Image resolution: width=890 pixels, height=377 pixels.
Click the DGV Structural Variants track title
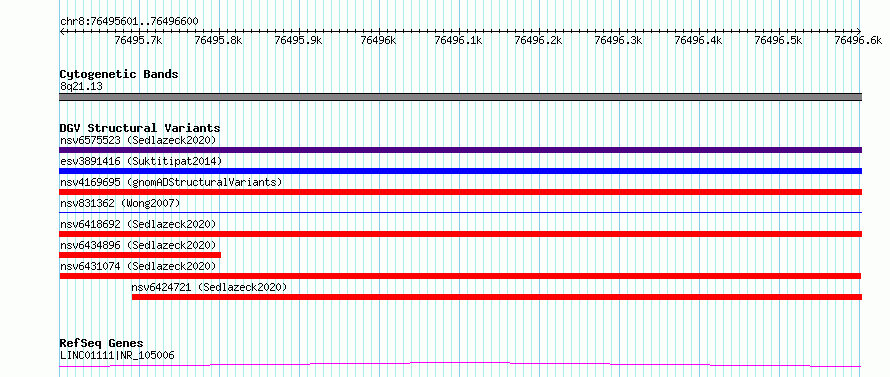140,128
